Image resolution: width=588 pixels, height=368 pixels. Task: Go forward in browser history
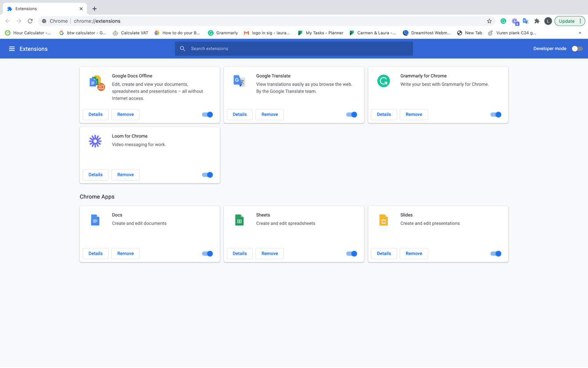pyautogui.click(x=19, y=21)
